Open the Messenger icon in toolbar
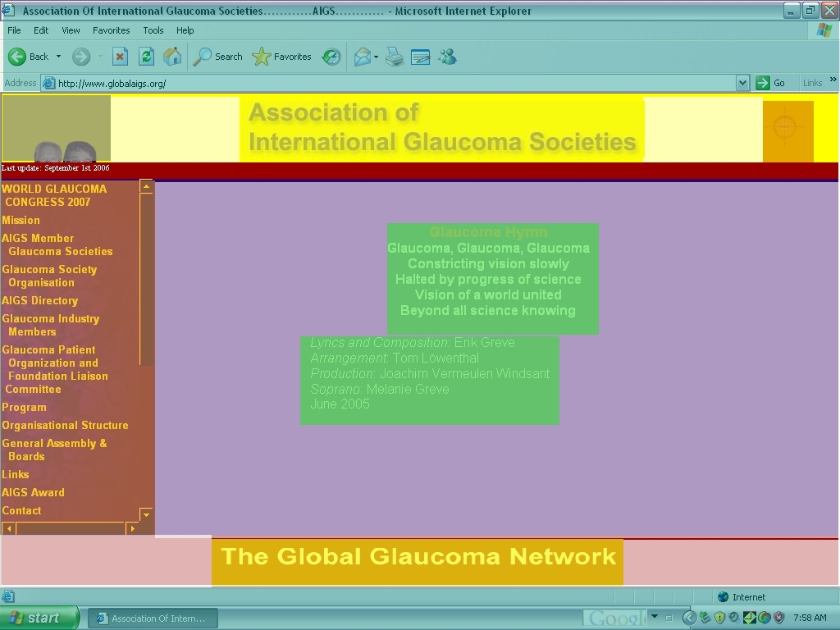840x630 pixels. tap(447, 57)
